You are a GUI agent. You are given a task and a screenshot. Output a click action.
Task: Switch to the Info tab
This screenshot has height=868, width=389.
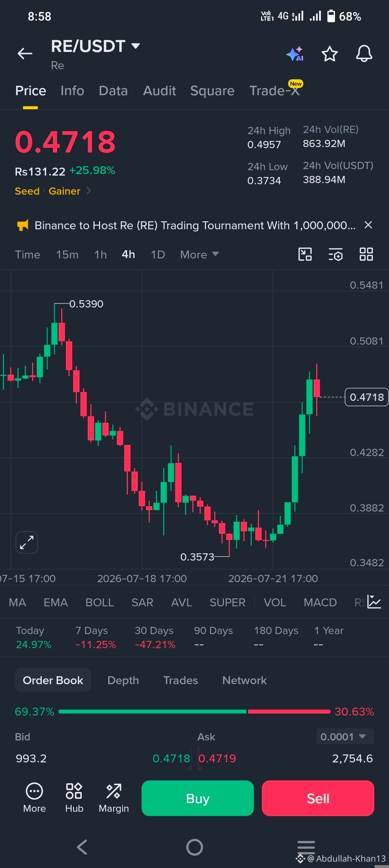pos(72,91)
